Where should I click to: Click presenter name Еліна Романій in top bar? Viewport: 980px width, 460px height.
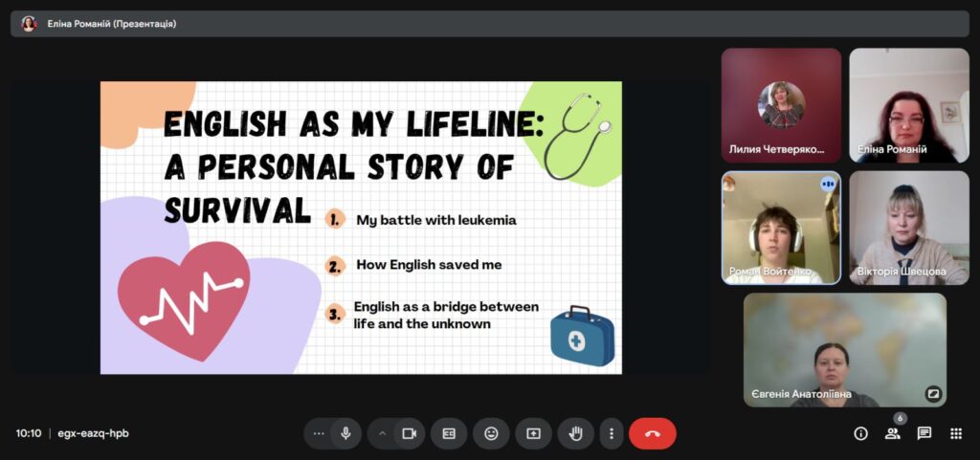click(x=99, y=24)
